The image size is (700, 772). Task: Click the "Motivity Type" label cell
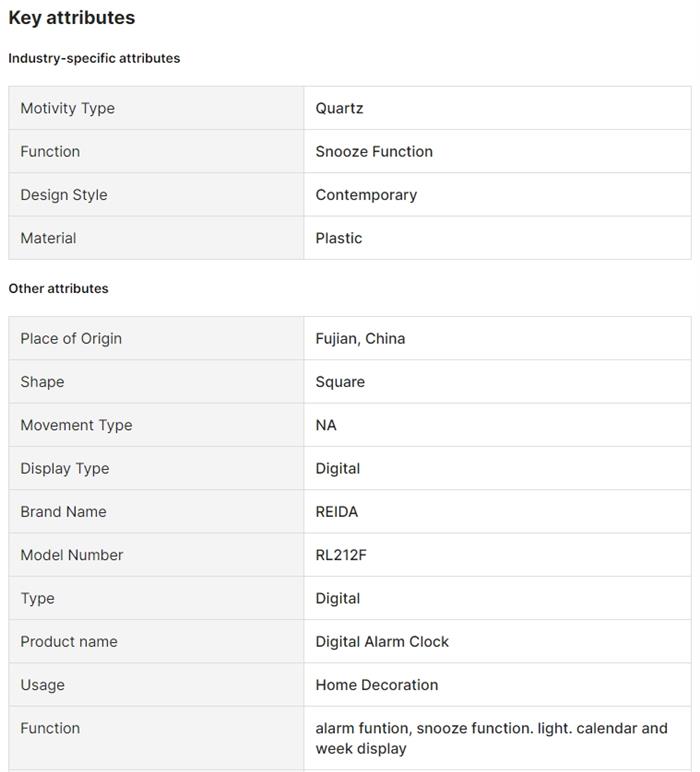coord(67,108)
